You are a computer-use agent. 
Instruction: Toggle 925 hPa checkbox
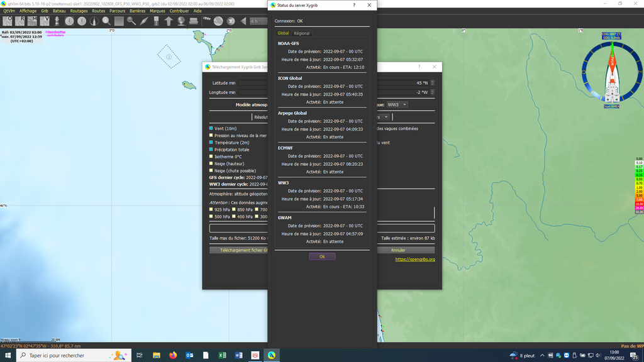tap(211, 209)
